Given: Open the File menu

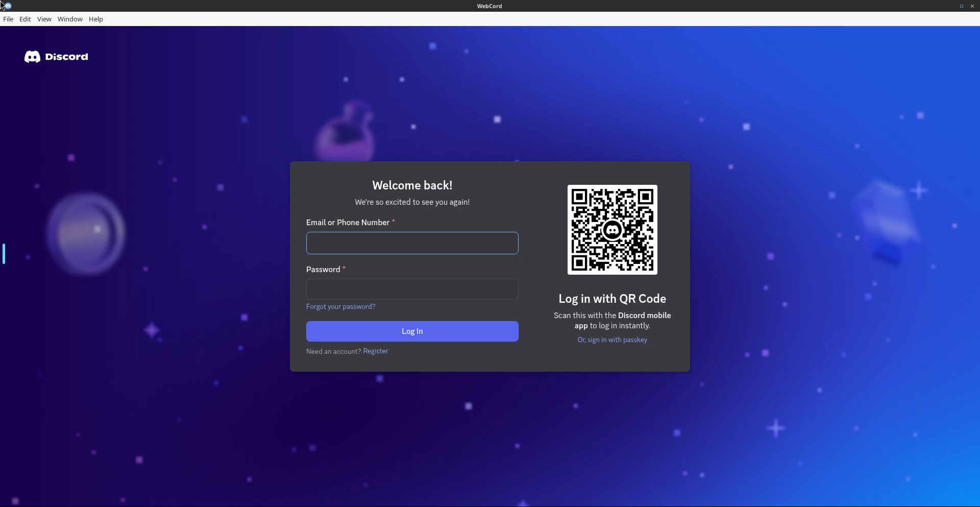Looking at the screenshot, I should tap(8, 19).
